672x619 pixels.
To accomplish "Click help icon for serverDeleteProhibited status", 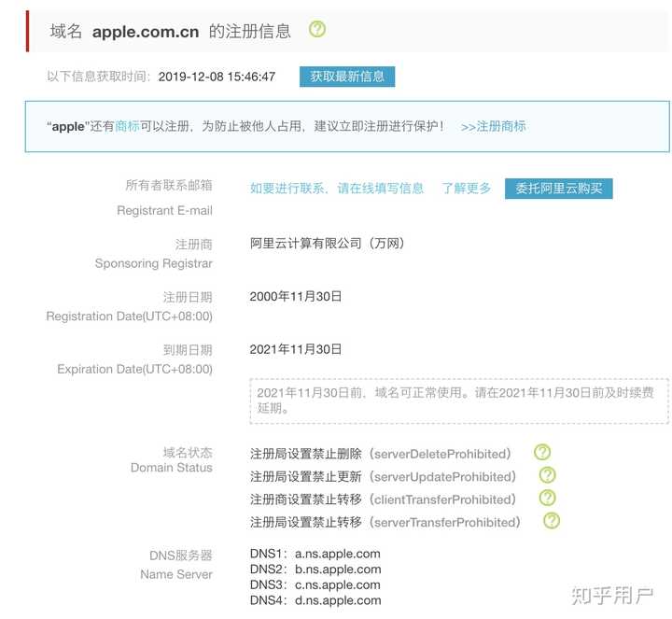I will coord(542,452).
